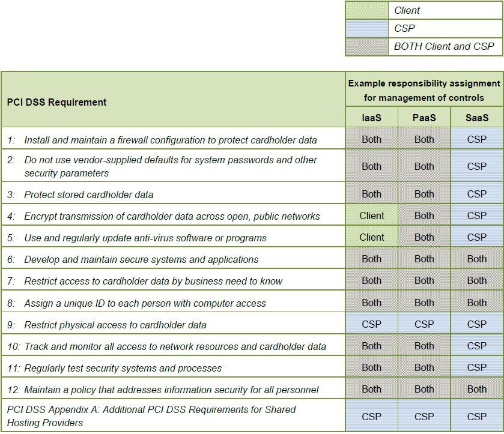Click the blue CSP legend color swatch

tap(367, 29)
